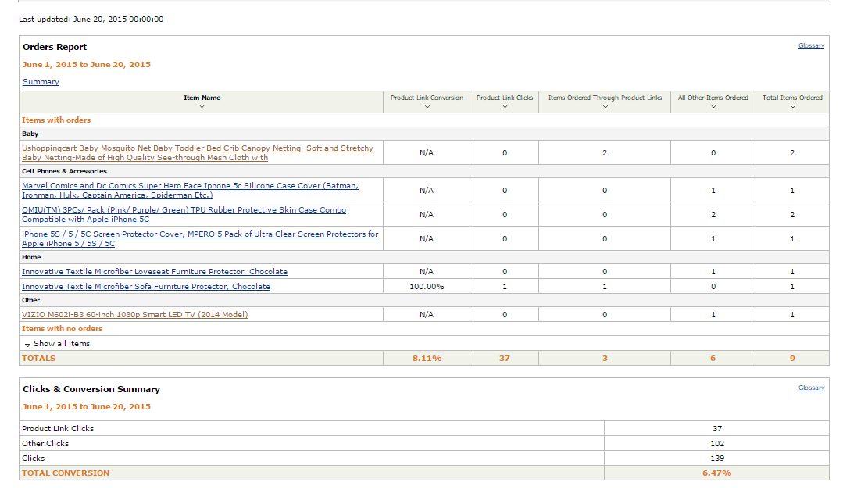Sort by Total Items Ordered column header
The height and width of the screenshot is (493, 868).
pos(792,98)
